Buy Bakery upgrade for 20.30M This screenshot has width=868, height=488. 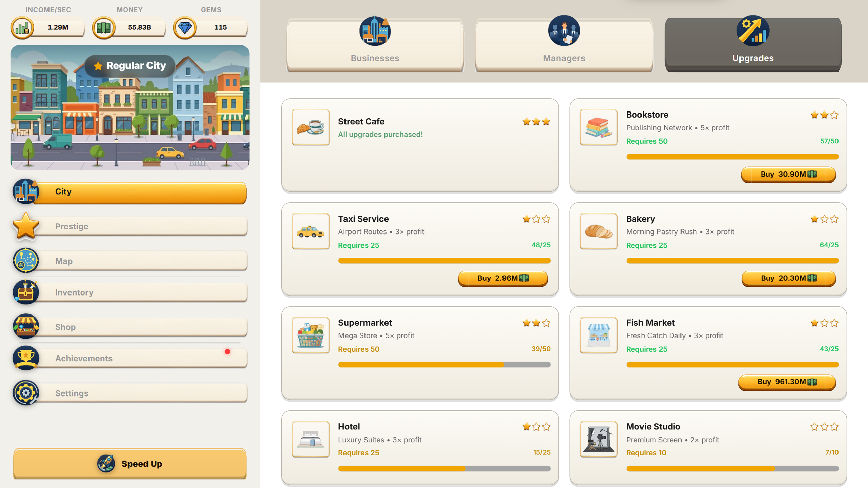[789, 278]
